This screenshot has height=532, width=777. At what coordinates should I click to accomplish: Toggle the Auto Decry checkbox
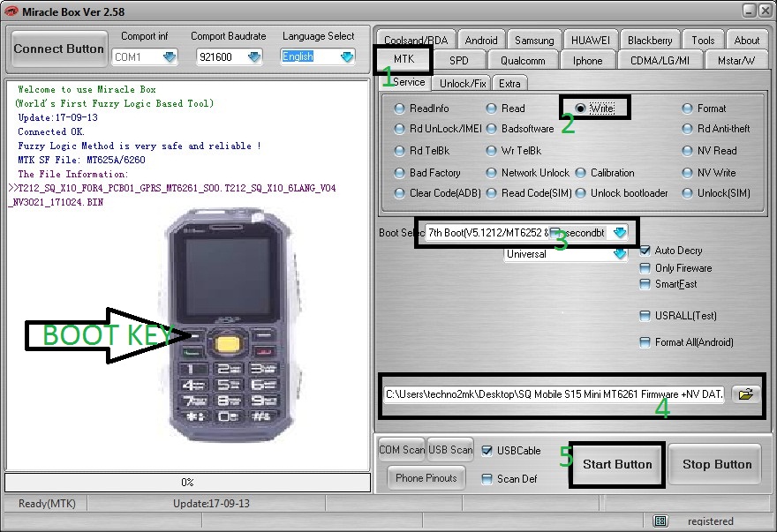(645, 251)
